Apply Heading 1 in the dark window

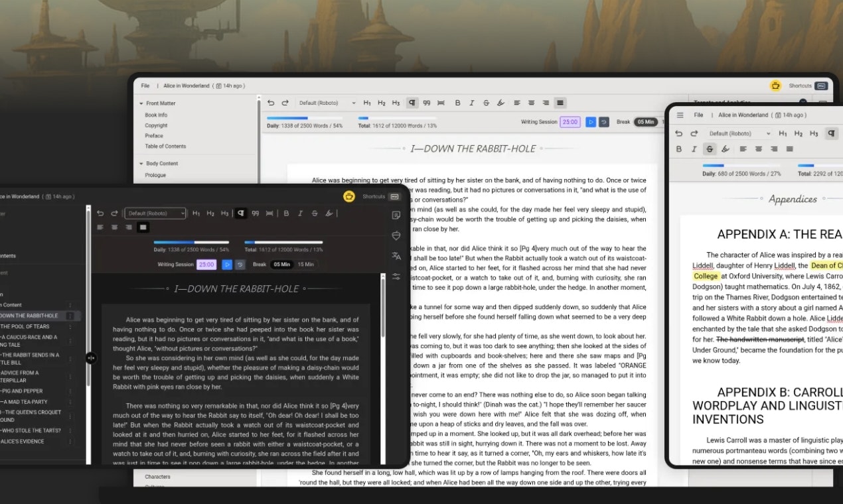click(196, 213)
